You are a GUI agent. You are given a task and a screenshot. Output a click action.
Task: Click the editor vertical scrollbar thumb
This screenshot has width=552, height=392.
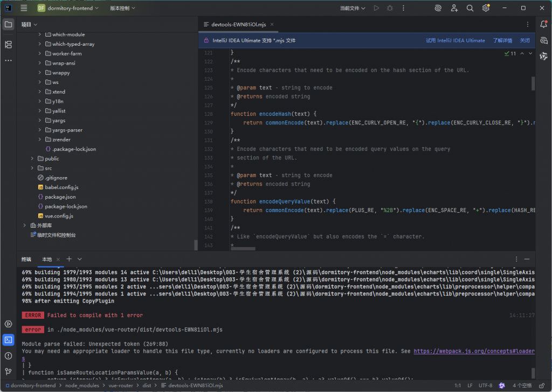[x=533, y=83]
